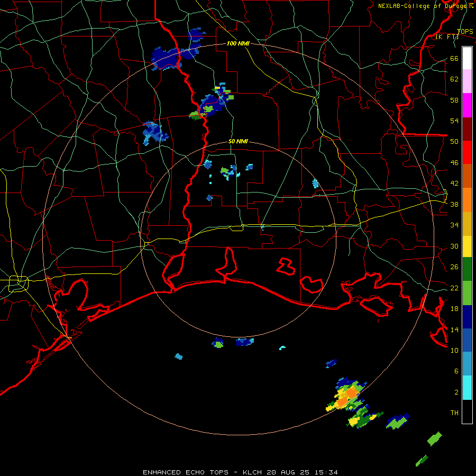Click the 30 value on the scale
476x476 pixels.
point(454,246)
